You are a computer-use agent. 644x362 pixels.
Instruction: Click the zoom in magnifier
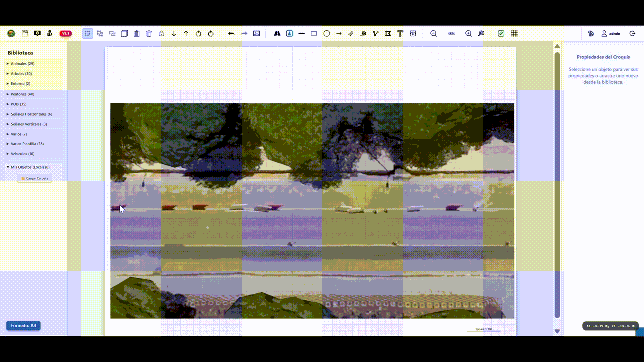click(468, 34)
